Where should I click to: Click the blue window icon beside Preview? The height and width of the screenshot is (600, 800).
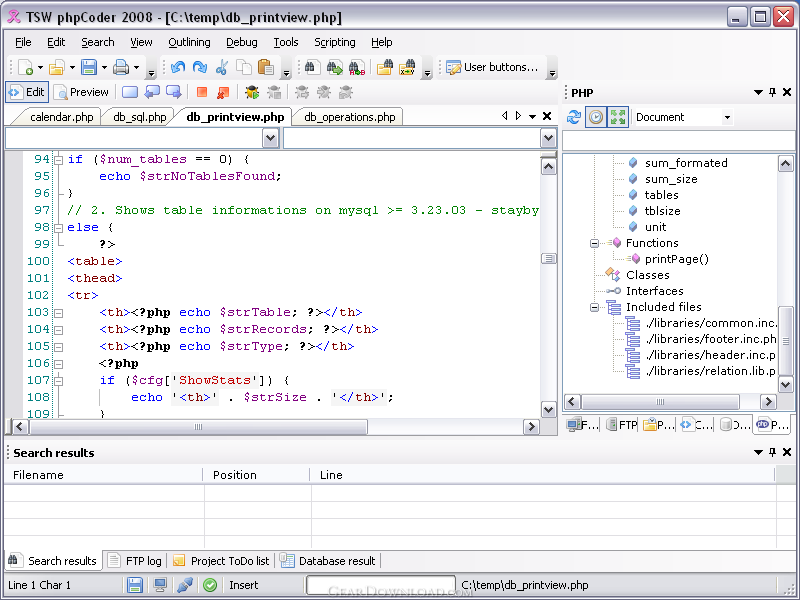130,92
